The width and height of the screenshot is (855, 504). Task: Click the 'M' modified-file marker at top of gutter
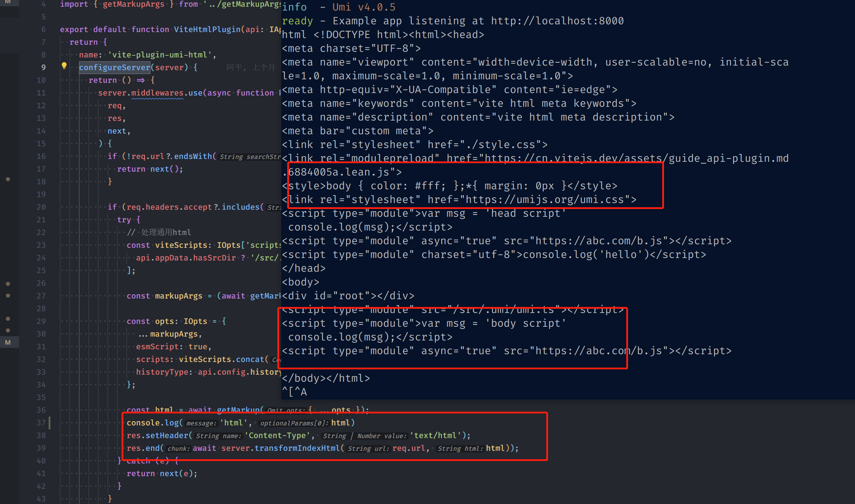[8, 3]
